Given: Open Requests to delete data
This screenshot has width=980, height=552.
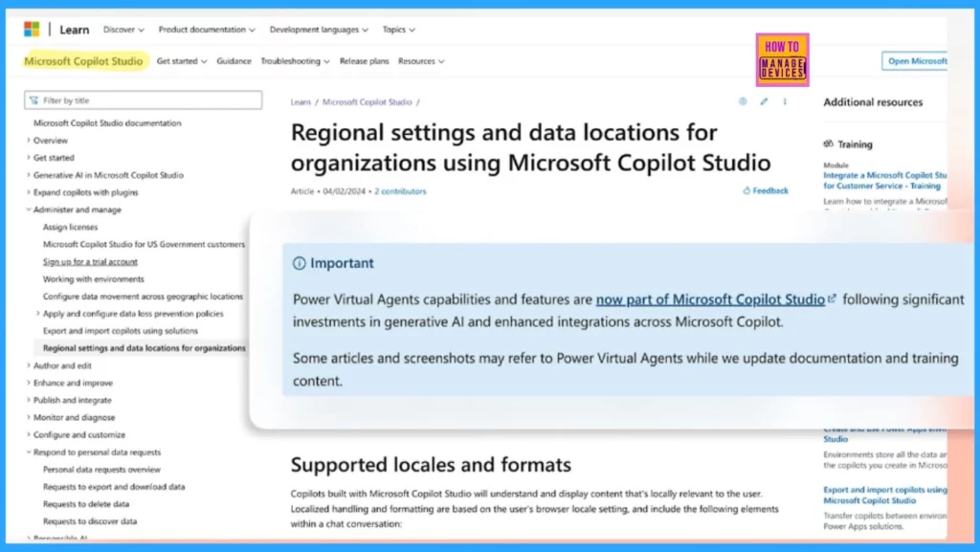Looking at the screenshot, I should tap(85, 504).
